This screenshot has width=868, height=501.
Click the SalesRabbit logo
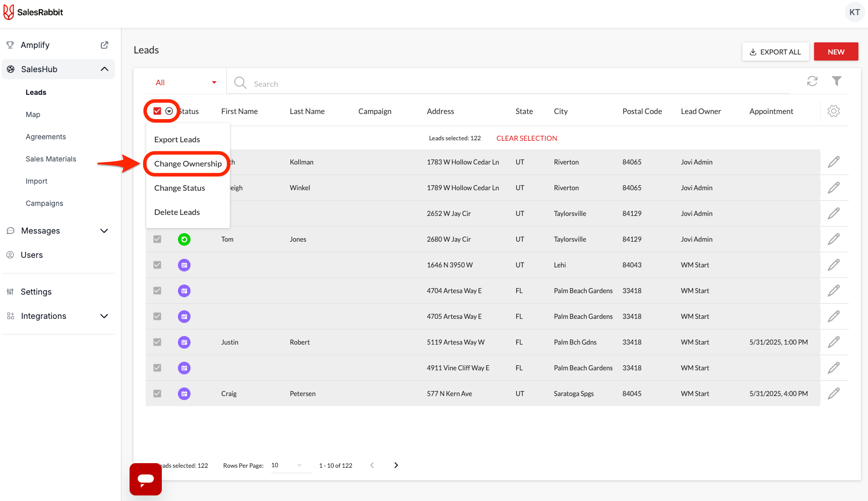pyautogui.click(x=33, y=12)
